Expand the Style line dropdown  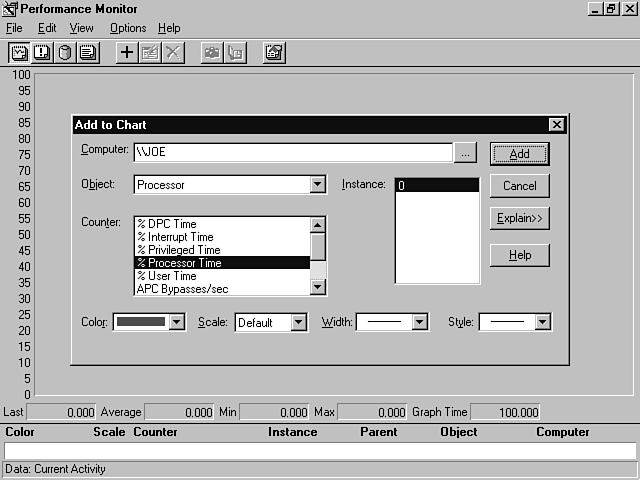(x=543, y=322)
